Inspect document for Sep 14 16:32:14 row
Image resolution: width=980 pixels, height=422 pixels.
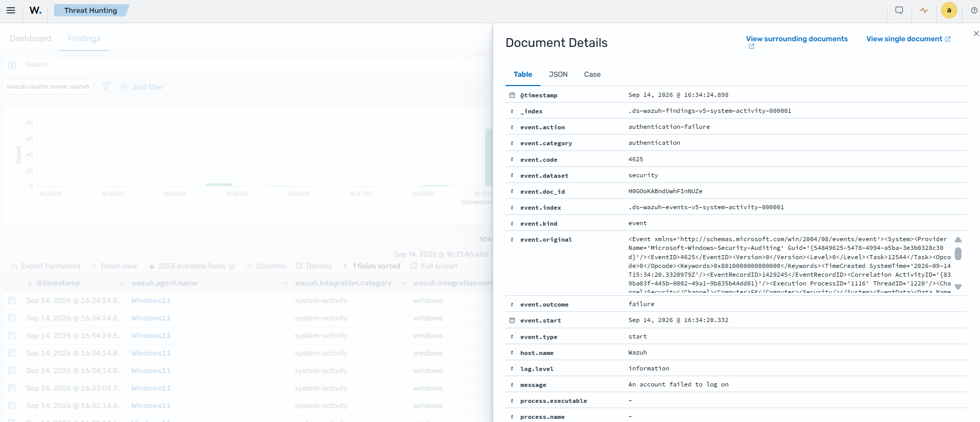(x=12, y=406)
